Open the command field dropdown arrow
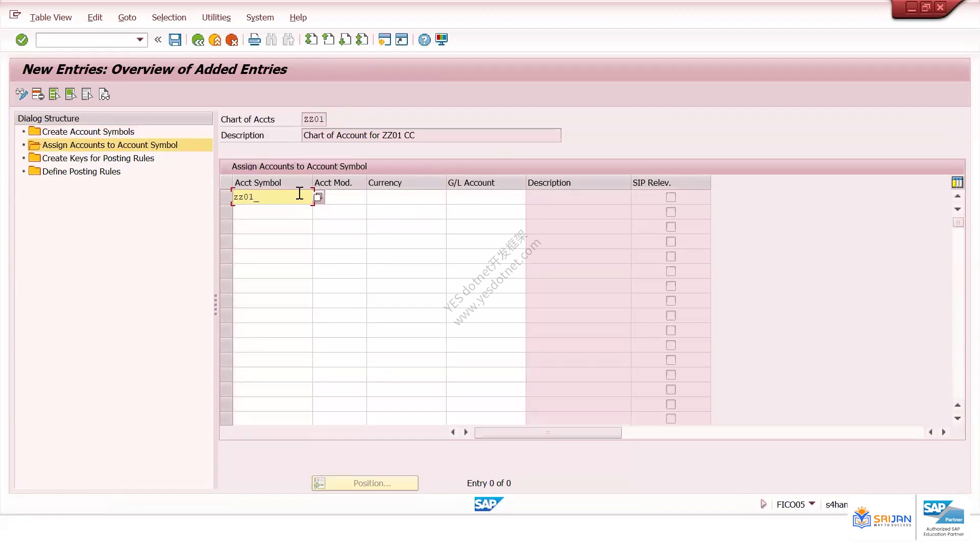 [140, 40]
